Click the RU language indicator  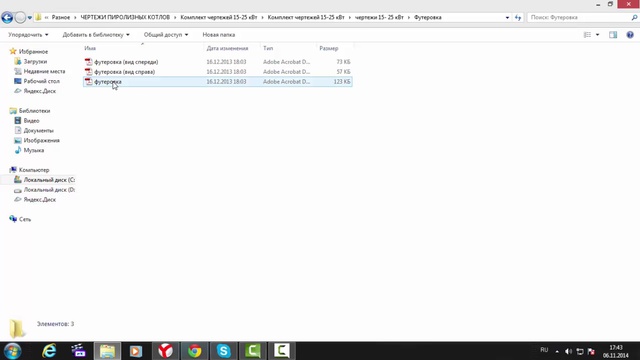click(544, 350)
